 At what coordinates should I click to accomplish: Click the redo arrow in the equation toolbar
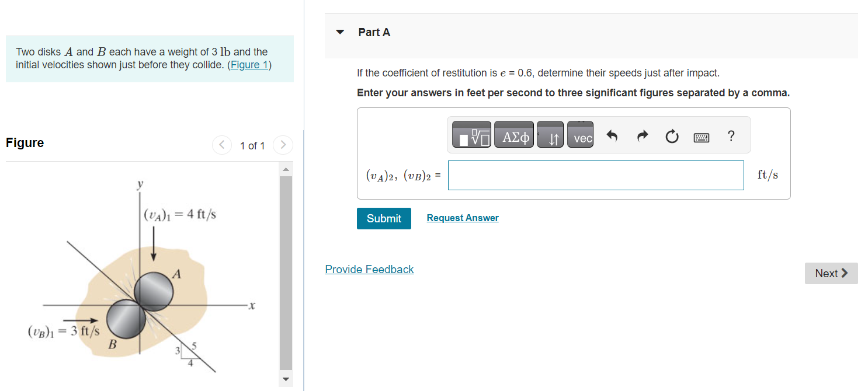click(642, 135)
